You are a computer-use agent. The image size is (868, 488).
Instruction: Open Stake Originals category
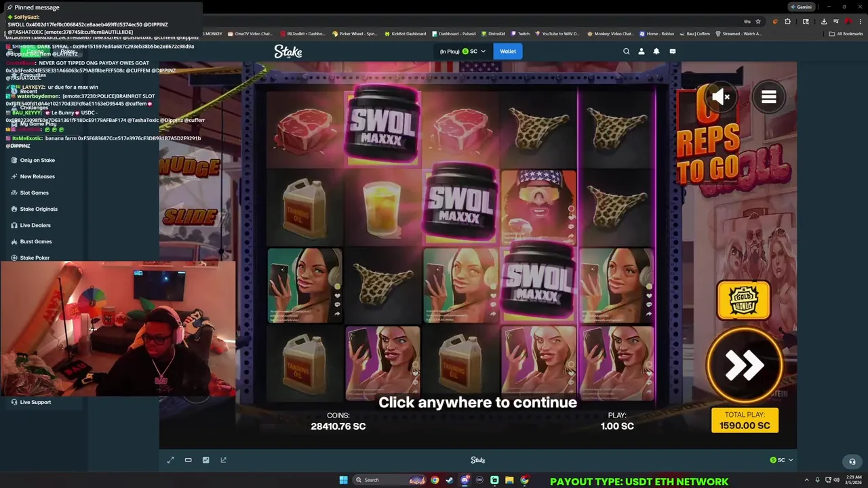click(x=39, y=209)
